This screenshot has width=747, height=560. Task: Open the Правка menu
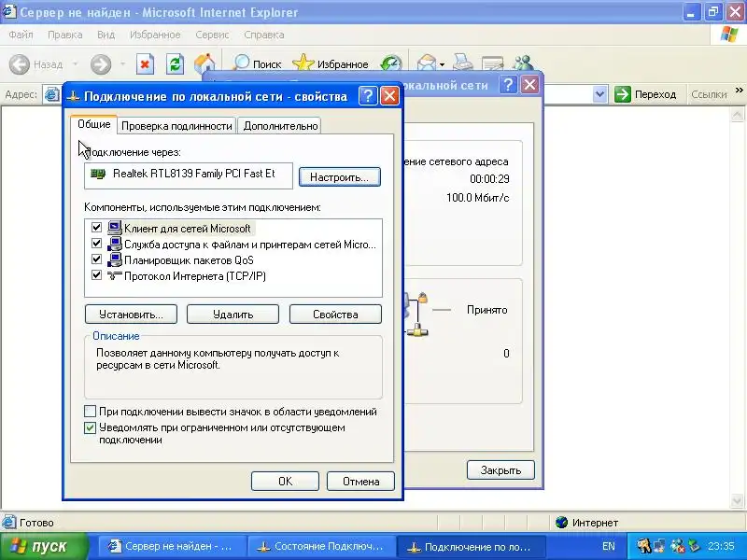pyautogui.click(x=64, y=35)
